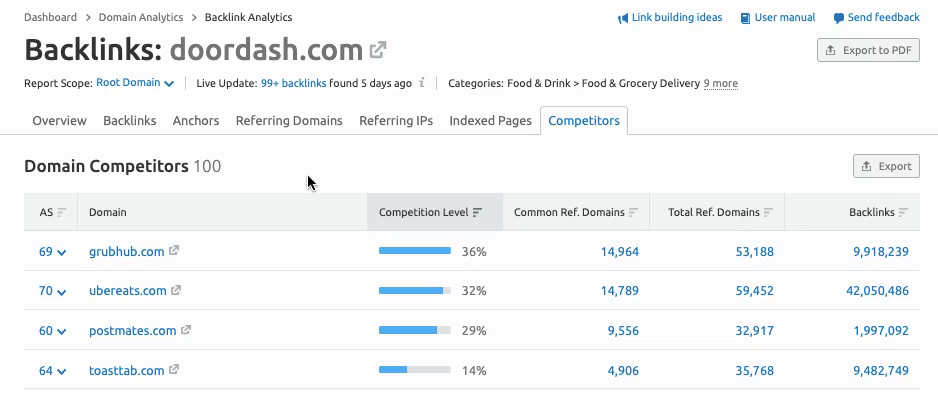Viewport: 938px width, 396px height.
Task: Open doordash.com external link icon
Action: 377,50
